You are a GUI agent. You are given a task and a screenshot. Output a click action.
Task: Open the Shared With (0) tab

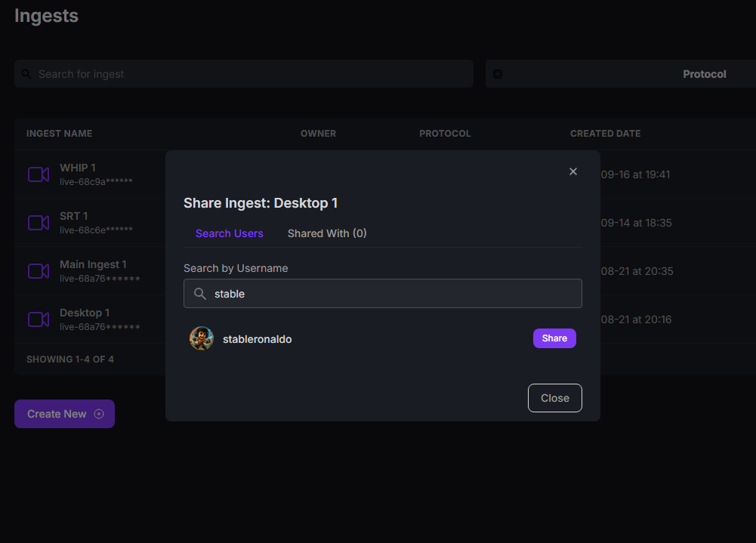[x=327, y=233]
